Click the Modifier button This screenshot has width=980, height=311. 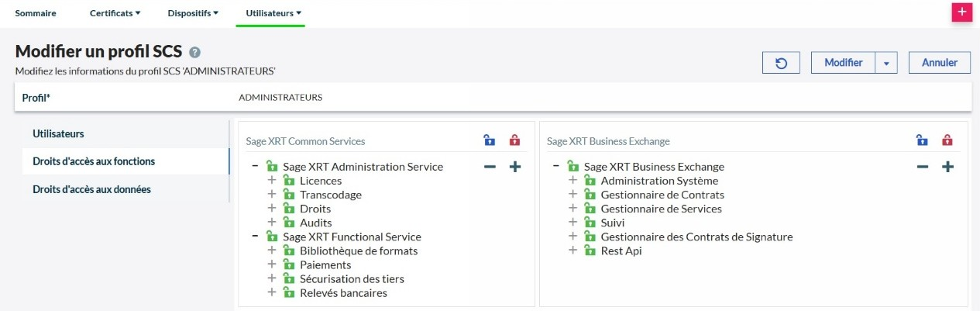[843, 63]
